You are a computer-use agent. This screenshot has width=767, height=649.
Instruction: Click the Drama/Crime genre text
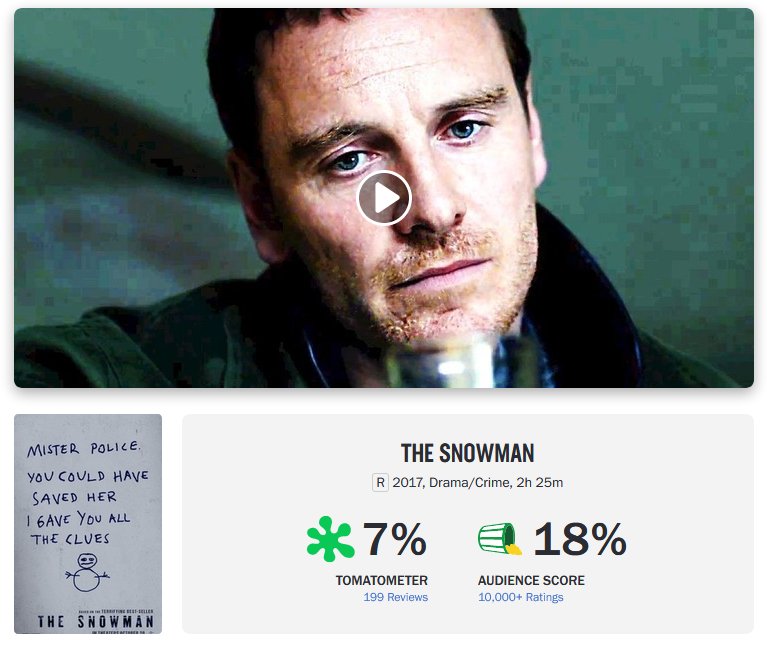(x=470, y=483)
